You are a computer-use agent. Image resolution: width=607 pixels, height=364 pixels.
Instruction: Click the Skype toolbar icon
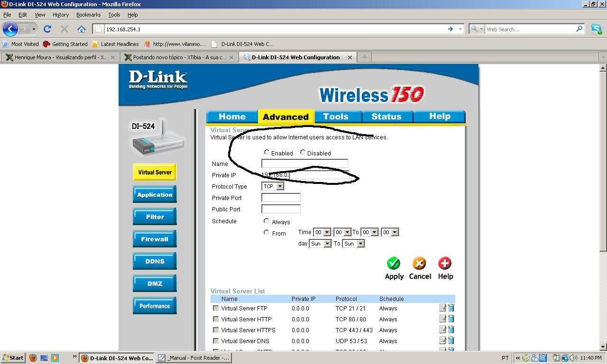pyautogui.click(x=597, y=29)
